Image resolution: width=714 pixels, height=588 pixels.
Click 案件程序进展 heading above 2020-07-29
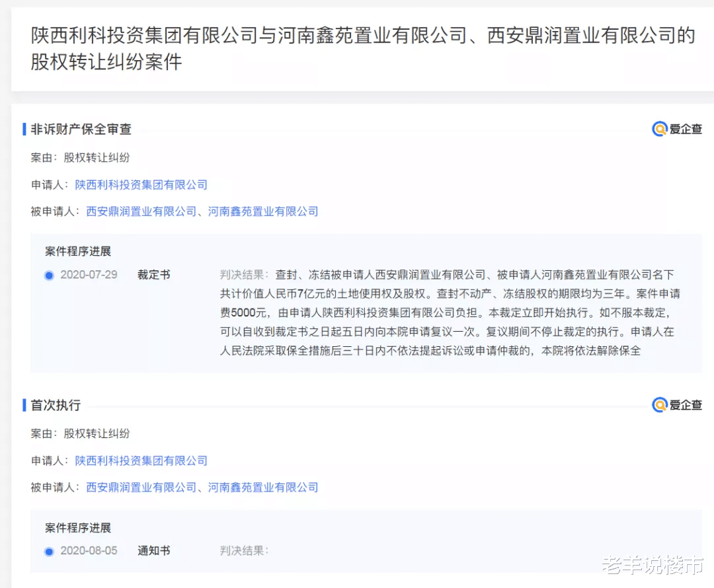click(78, 251)
